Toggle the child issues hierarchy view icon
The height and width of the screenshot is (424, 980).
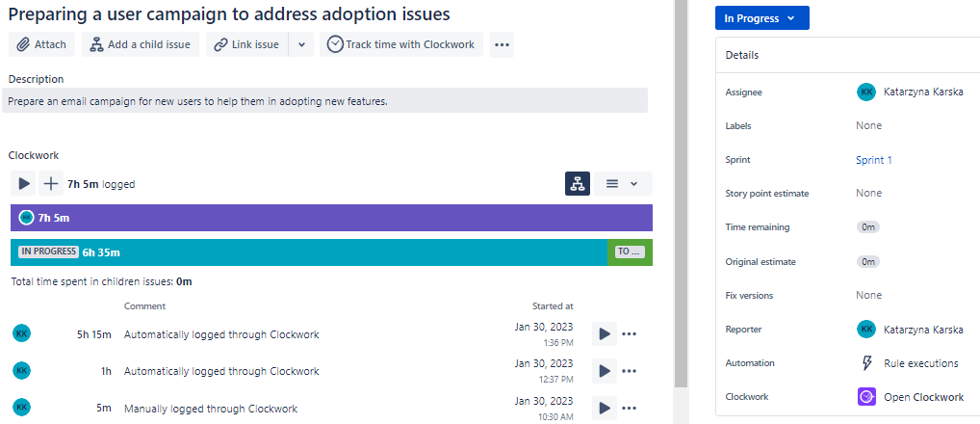pos(578,183)
